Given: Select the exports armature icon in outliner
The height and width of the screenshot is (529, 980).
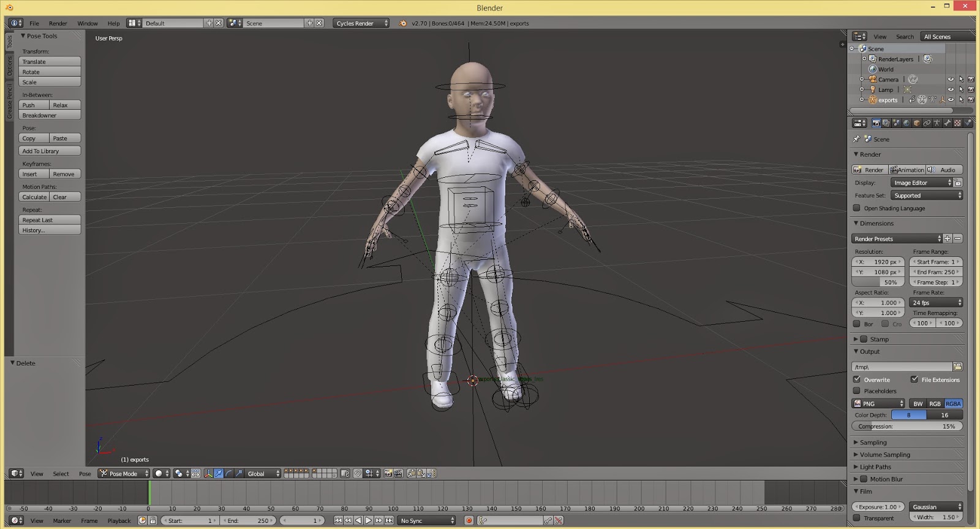Looking at the screenshot, I should [x=873, y=100].
